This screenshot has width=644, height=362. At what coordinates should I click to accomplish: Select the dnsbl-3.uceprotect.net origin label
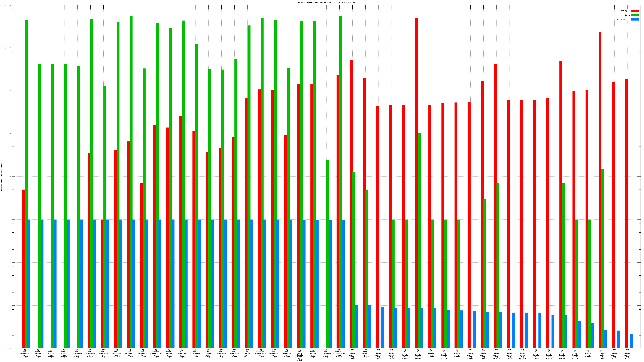[x=156, y=353]
